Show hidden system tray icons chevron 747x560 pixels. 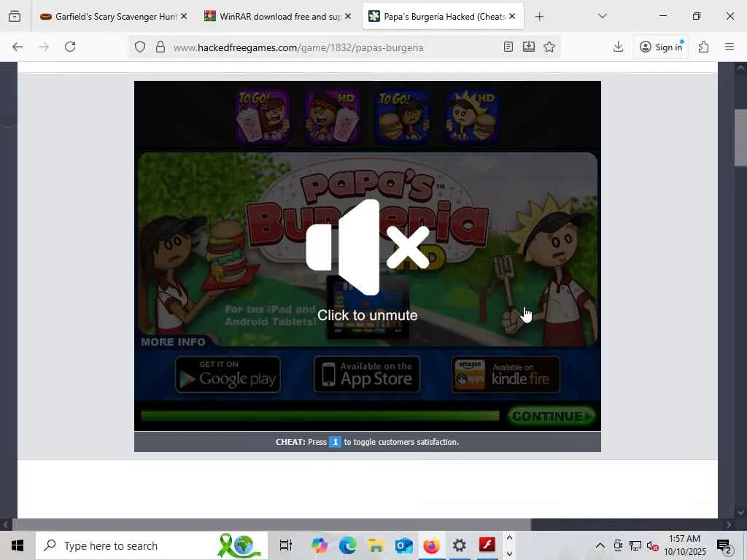[x=600, y=545]
